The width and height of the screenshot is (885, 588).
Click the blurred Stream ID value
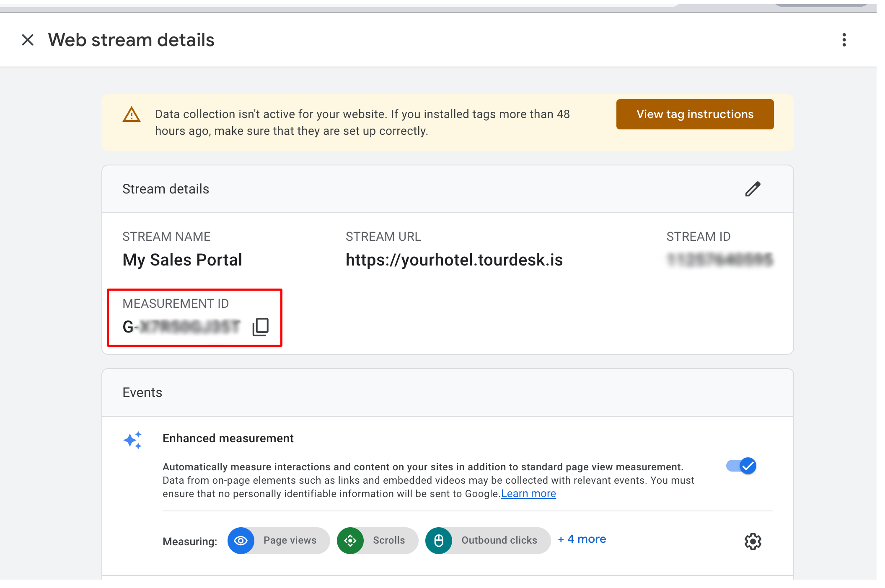(x=719, y=260)
